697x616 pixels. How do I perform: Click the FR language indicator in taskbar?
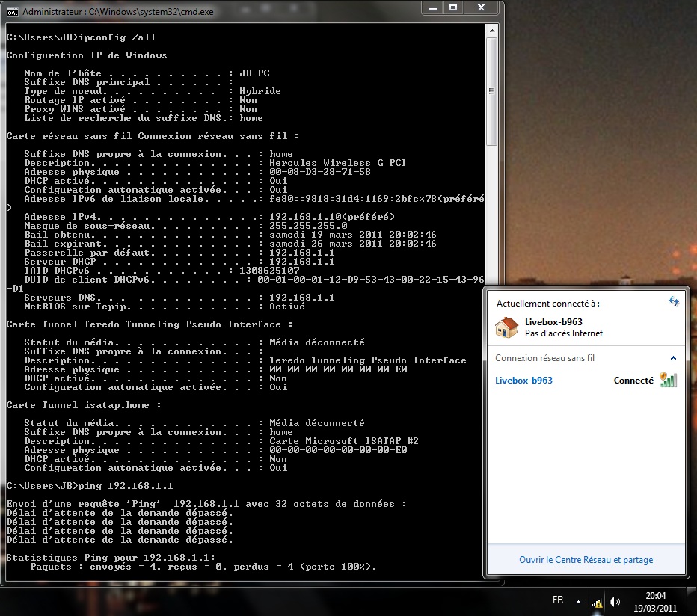(557, 600)
